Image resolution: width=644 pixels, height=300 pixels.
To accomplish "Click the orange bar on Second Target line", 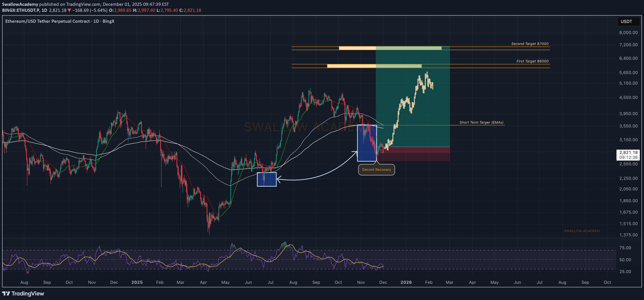I will pos(357,48).
